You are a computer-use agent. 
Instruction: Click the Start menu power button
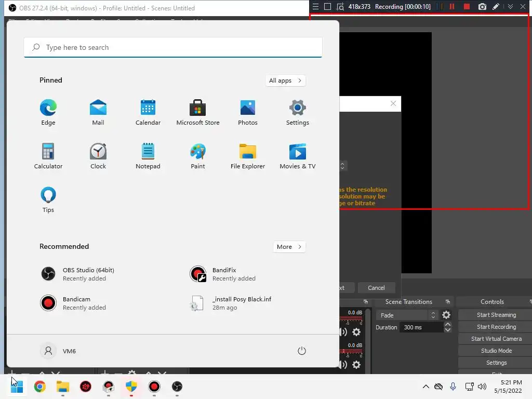[x=302, y=351]
